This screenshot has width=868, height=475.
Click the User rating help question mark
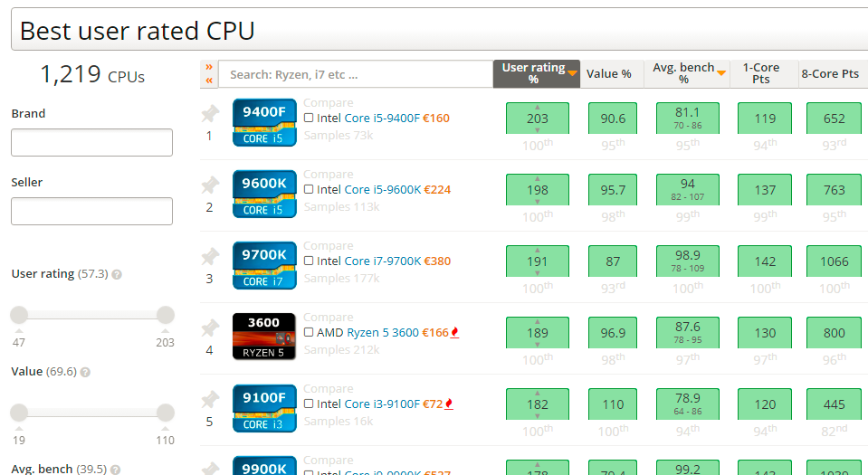tap(117, 274)
